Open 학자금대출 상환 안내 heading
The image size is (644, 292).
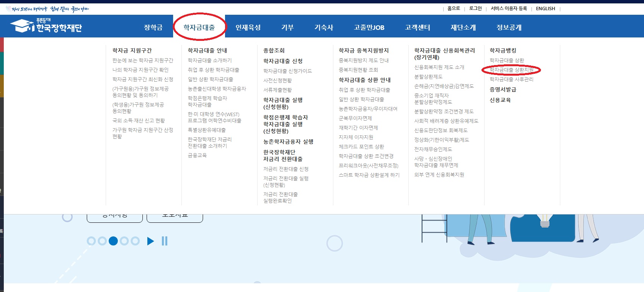[364, 80]
